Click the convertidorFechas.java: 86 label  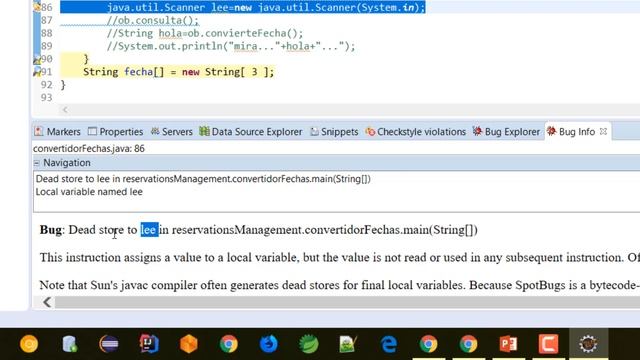pyautogui.click(x=89, y=149)
